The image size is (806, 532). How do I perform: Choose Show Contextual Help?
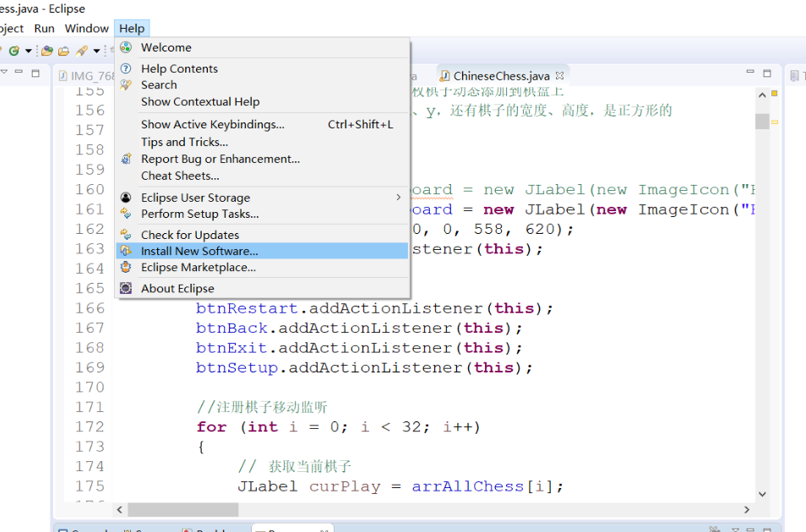[x=262, y=102]
